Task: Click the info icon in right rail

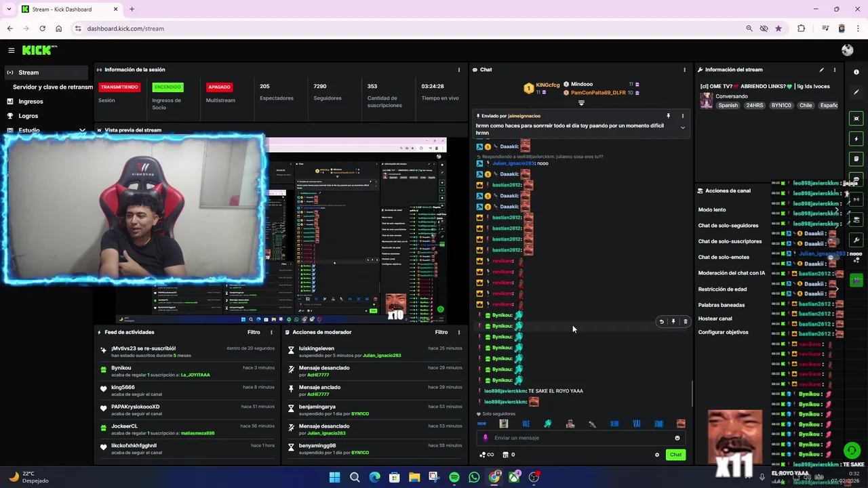Action: click(x=856, y=73)
